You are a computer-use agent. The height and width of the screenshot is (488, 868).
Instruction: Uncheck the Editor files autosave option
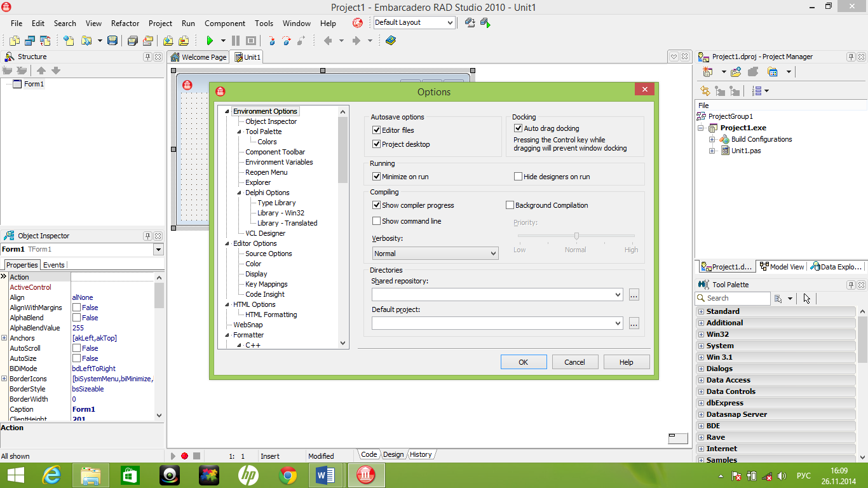pos(377,130)
